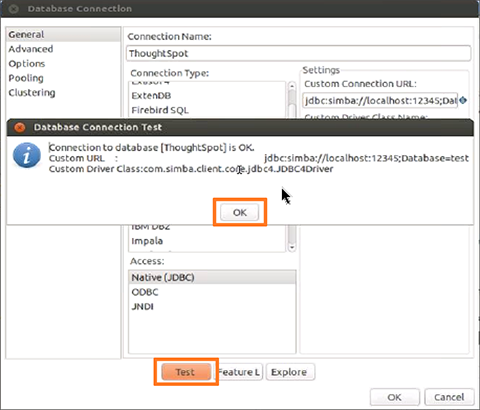Click the jdbc:simba URL text in test dialog
Image resolution: width=480 pixels, height=410 pixels.
366,158
